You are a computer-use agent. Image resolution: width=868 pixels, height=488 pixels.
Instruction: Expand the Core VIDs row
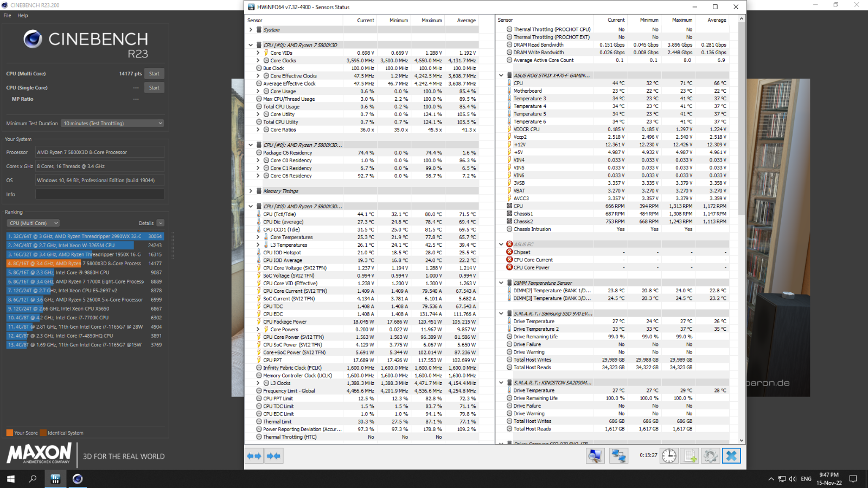(258, 53)
